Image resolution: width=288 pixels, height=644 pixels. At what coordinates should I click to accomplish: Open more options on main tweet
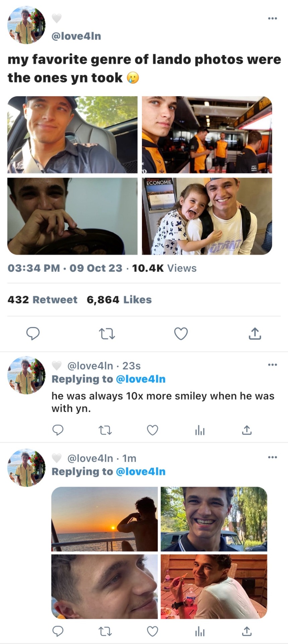[273, 18]
